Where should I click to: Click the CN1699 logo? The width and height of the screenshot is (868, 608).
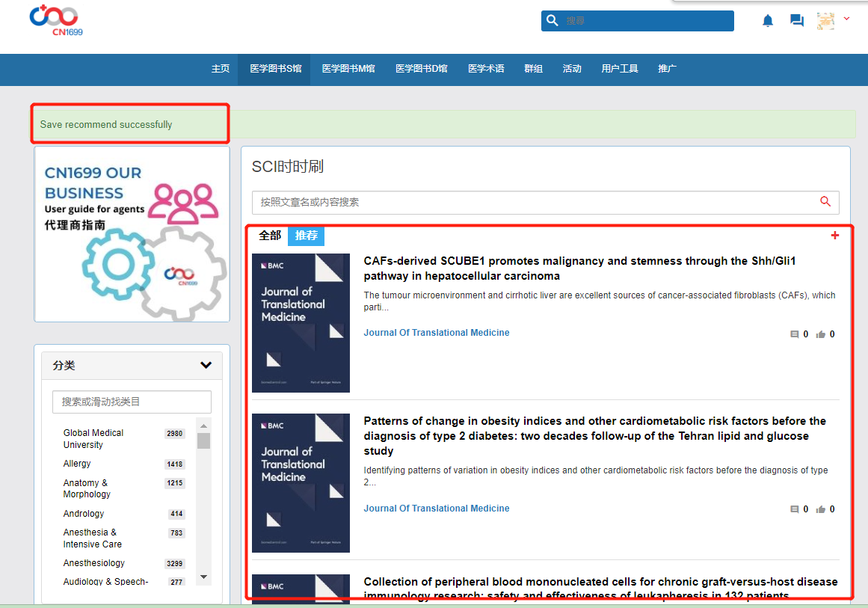point(55,20)
